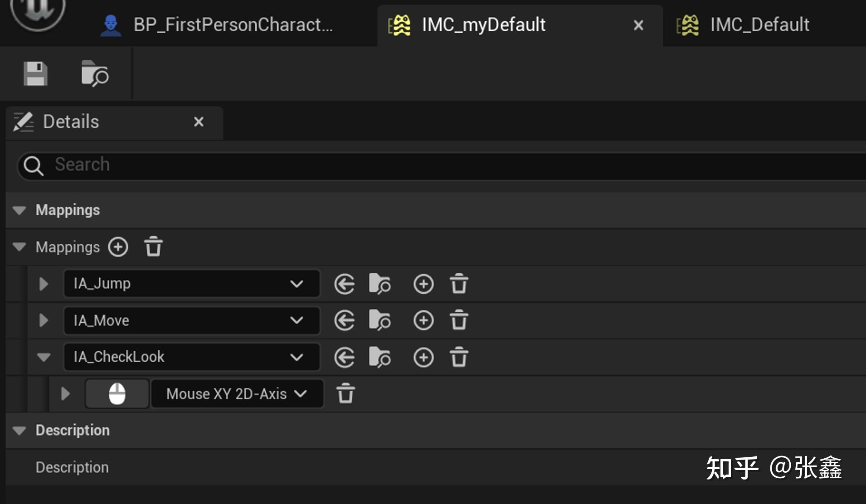Screen dimensions: 866x504
Task: Switch to the BP_FirstPersonCharacter tab
Action: pyautogui.click(x=217, y=25)
